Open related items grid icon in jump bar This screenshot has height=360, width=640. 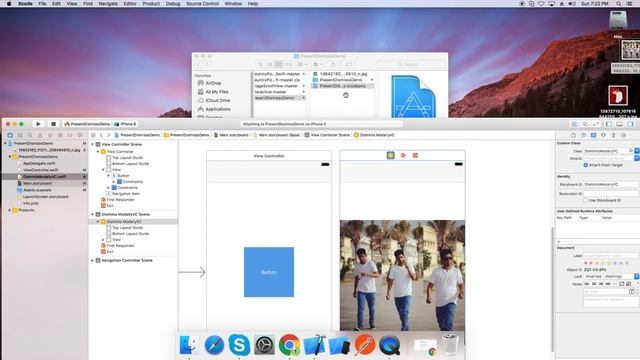pyautogui.click(x=93, y=135)
